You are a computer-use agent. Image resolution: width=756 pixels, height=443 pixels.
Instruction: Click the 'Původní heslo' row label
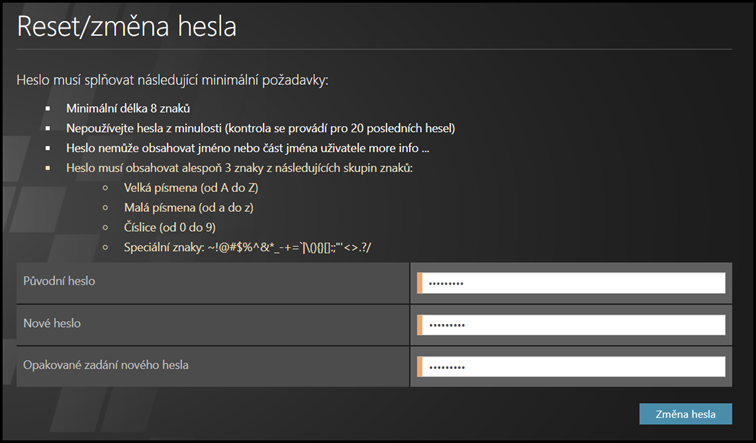(x=60, y=281)
